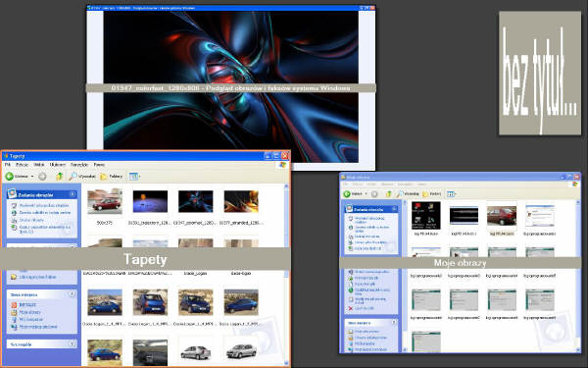Select the last silver car thumbnail in Tapety
This screenshot has height=368, width=588.
pos(241,351)
